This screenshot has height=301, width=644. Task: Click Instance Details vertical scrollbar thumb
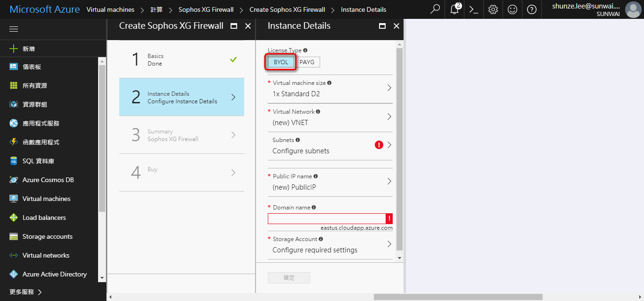click(x=400, y=149)
